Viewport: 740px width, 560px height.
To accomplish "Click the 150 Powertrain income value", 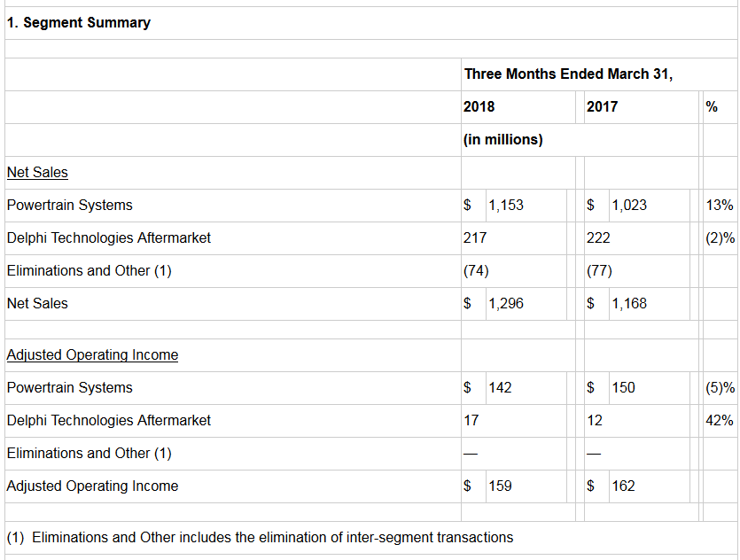I will coord(623,388).
